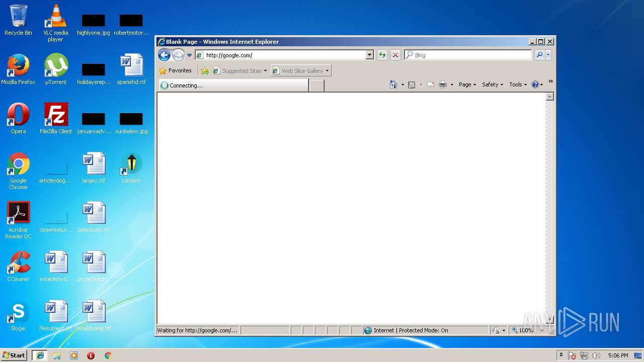This screenshot has height=362, width=644.
Task: Select the spanishd.rtf file
Action: pos(131,69)
